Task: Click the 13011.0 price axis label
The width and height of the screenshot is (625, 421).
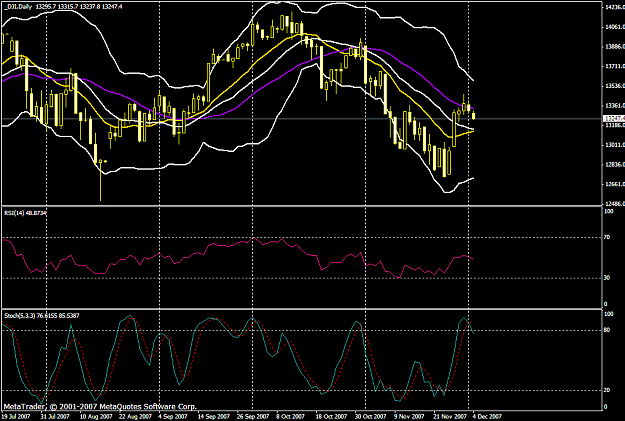Action: [x=615, y=145]
